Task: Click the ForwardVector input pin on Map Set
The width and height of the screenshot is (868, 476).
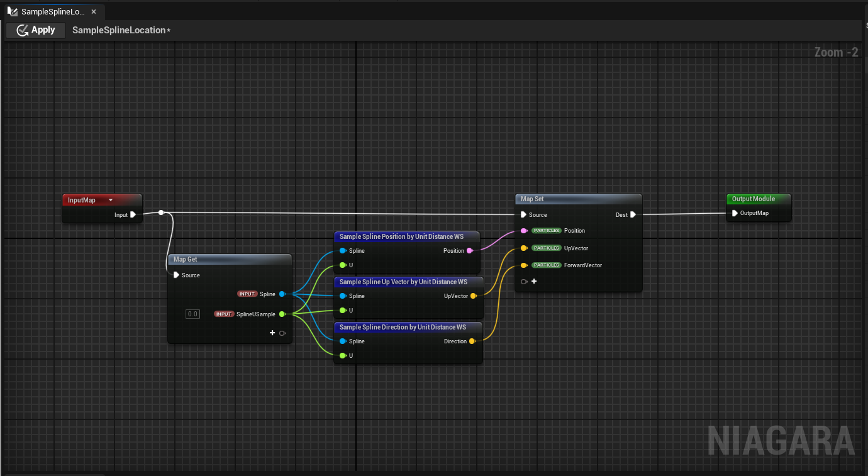Action: (524, 265)
